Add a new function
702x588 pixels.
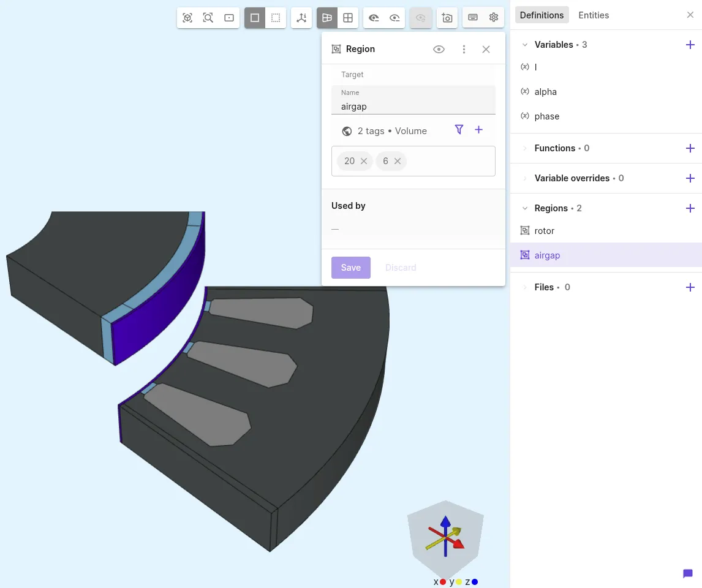(x=690, y=148)
